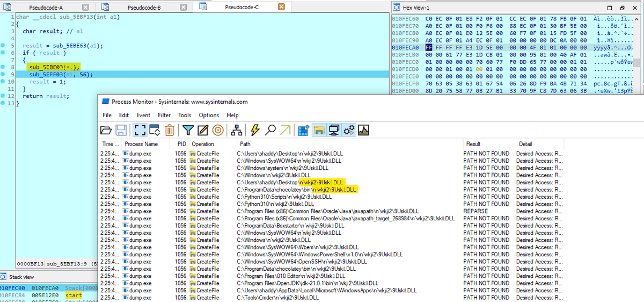
Task: Click the Hex View-1 float window button
Action: pos(623,8)
